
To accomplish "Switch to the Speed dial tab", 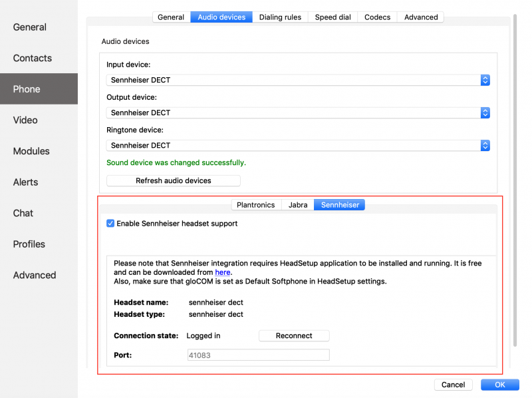I will pos(333,17).
